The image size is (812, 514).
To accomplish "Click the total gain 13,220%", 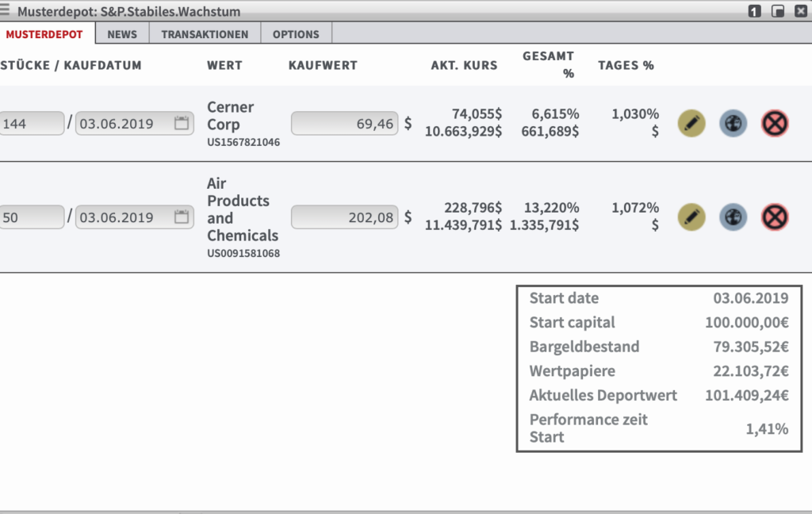I will point(552,208).
